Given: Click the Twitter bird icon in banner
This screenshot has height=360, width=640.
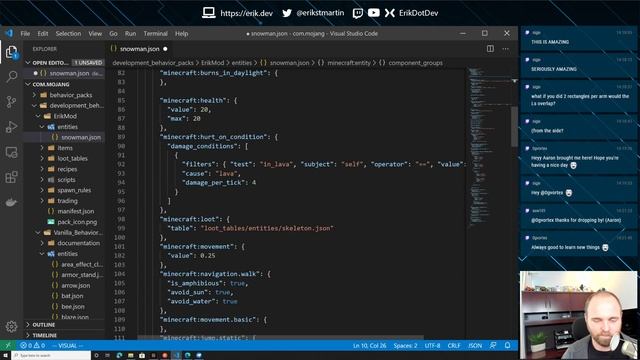Looking at the screenshot, I should coord(287,13).
